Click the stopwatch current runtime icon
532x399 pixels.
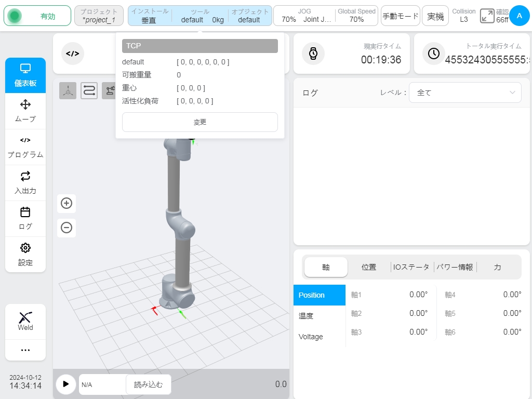click(x=313, y=54)
